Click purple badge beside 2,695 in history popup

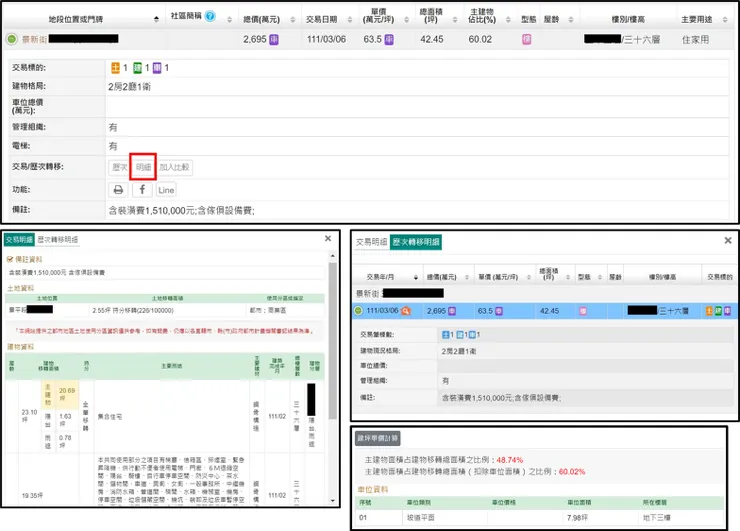(x=452, y=311)
